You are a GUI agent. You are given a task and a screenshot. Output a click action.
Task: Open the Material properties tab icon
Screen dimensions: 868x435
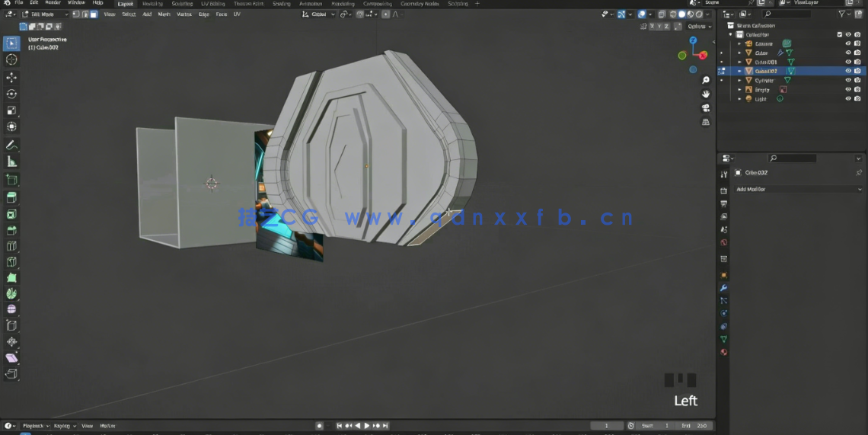pos(723,353)
